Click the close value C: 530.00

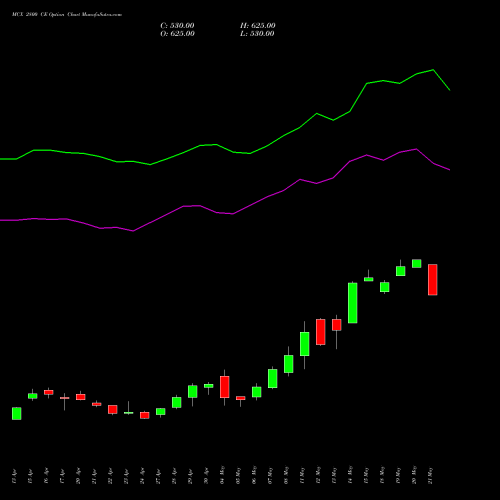tap(177, 26)
